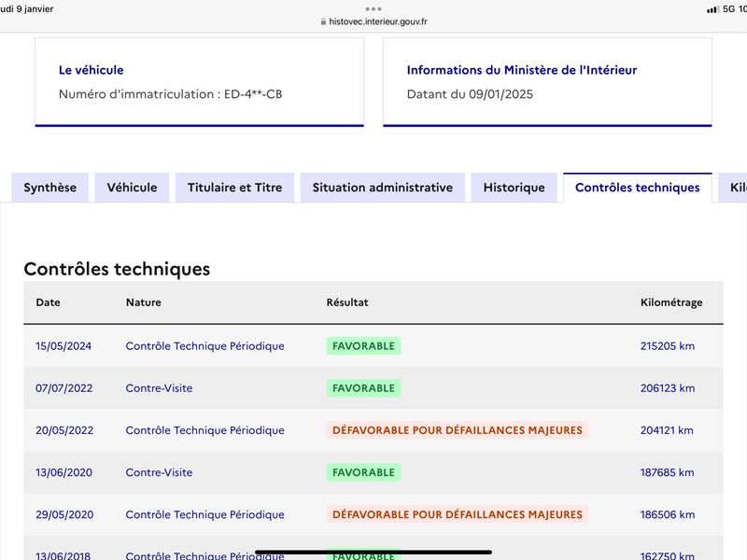Open the Titulaire et Titre tab
The height and width of the screenshot is (560, 747).
click(x=235, y=188)
